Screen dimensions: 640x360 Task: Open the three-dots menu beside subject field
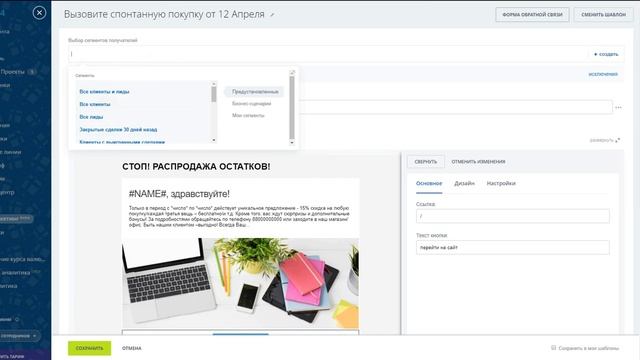point(618,107)
